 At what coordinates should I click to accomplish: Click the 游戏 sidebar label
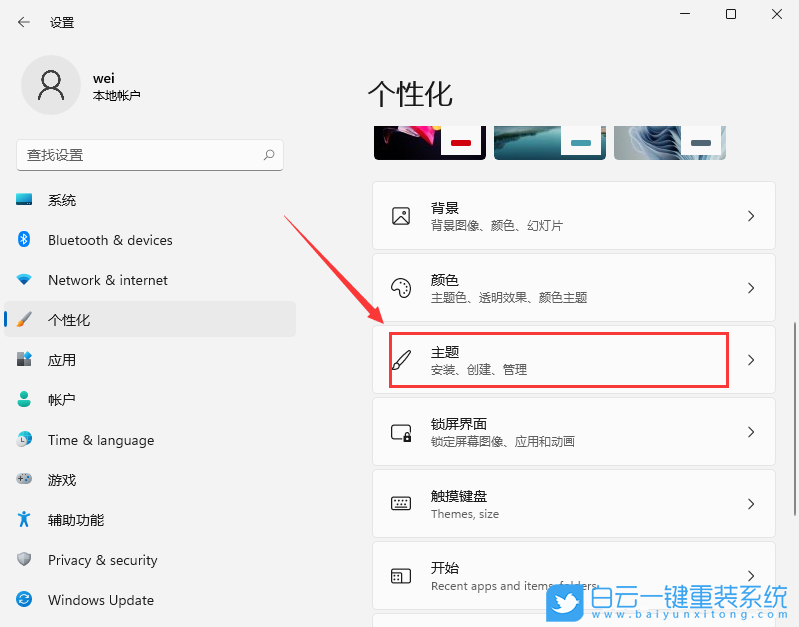click(62, 480)
